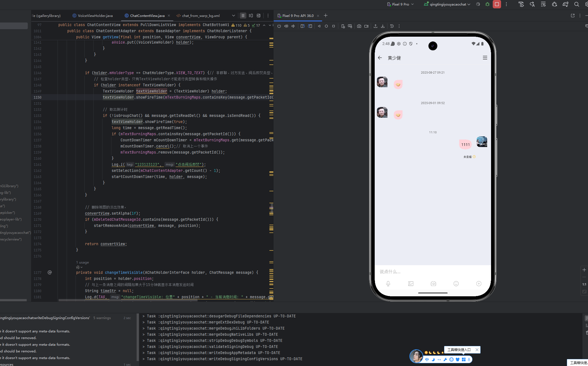Tap the plus more-options icon in chat bar
588x366 pixels.
pos(479,284)
